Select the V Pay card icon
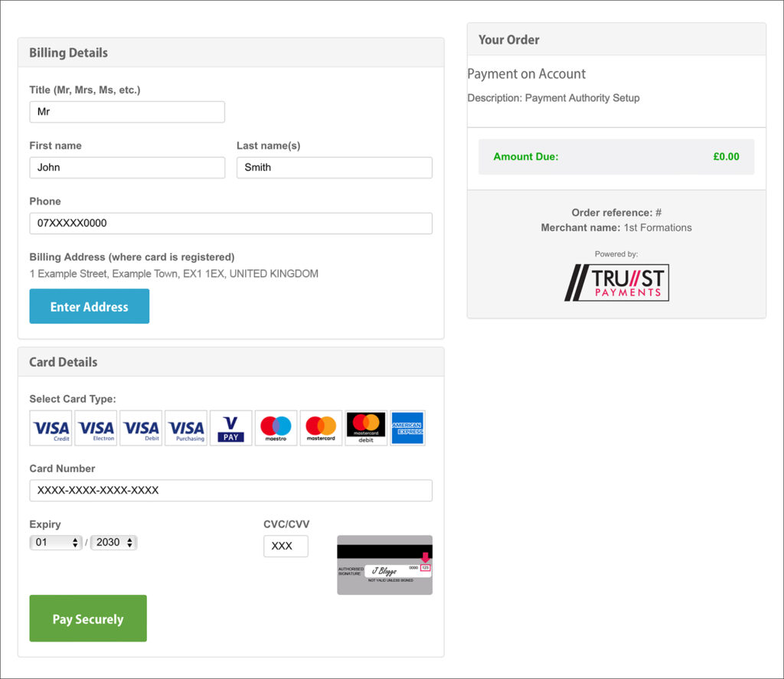This screenshot has width=784, height=679. tap(230, 428)
